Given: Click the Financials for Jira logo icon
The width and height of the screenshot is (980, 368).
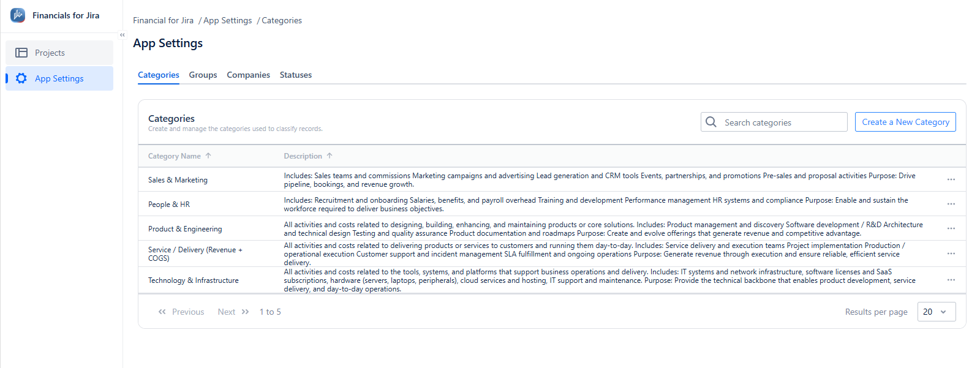Looking at the screenshot, I should click(18, 15).
